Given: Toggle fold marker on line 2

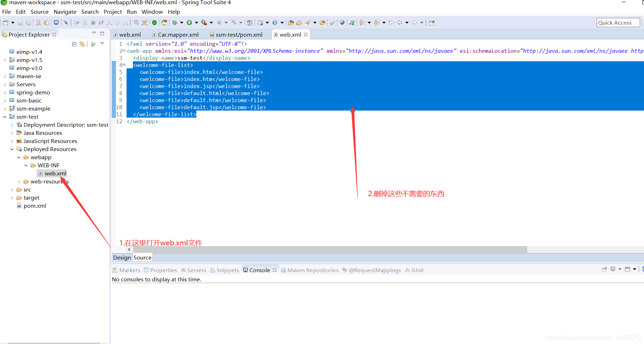Looking at the screenshot, I should point(124,51).
